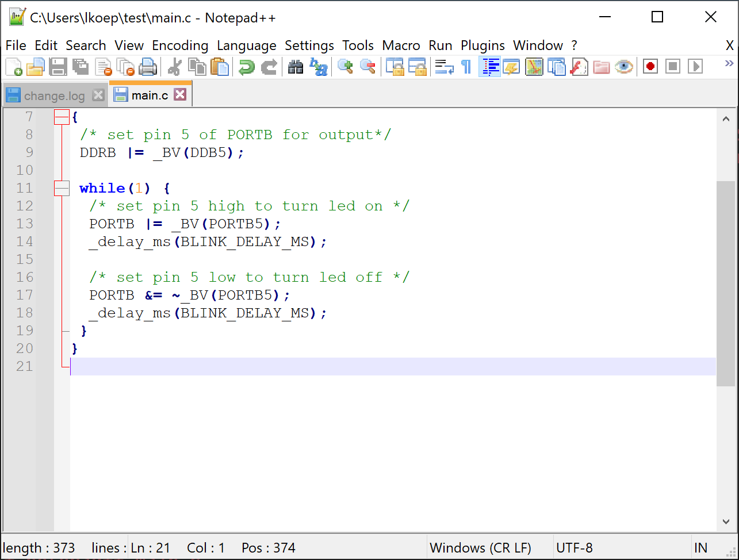Click the IN insert mode indicator

pyautogui.click(x=700, y=548)
